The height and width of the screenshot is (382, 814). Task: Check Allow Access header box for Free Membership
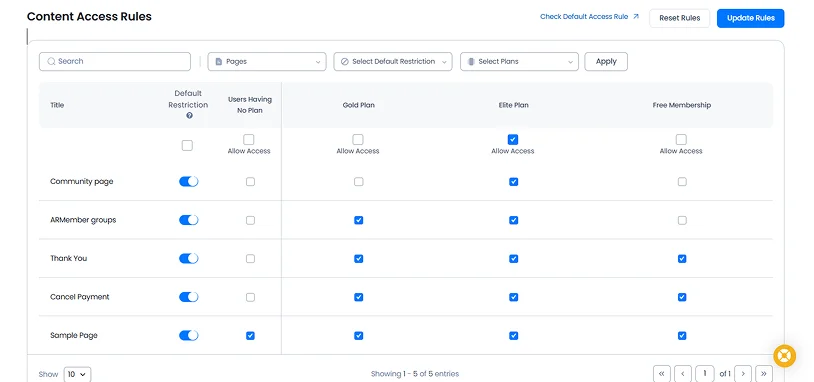681,140
